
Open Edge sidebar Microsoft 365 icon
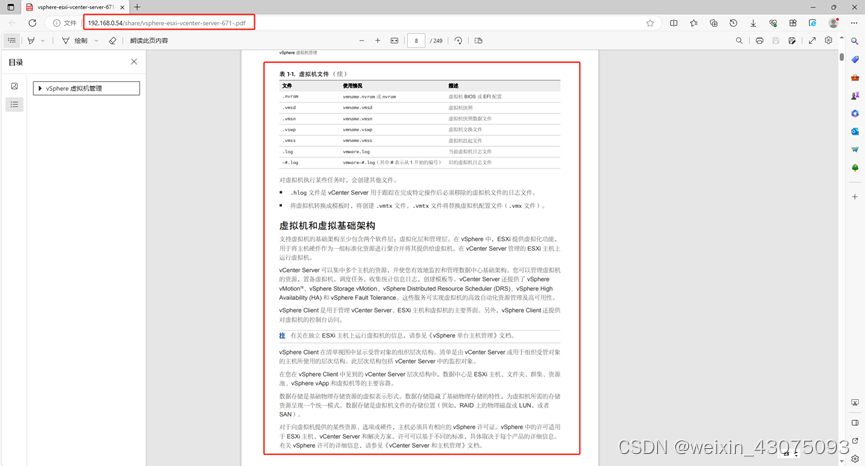[x=855, y=114]
